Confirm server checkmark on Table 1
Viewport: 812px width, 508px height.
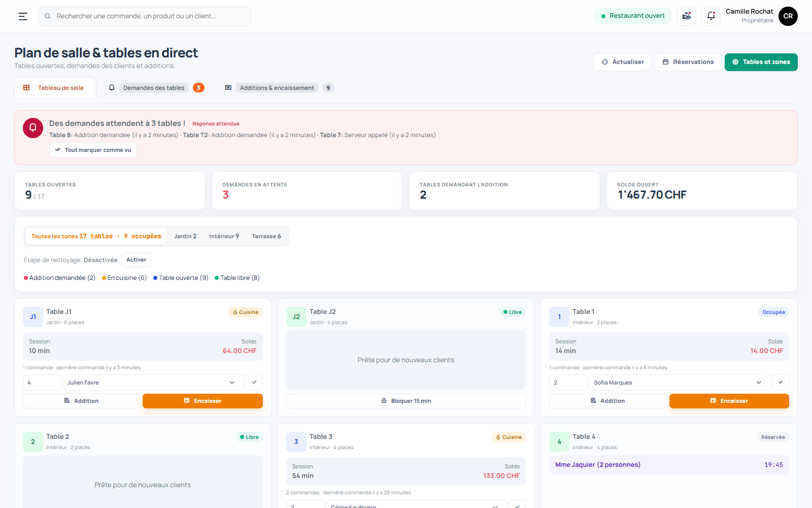click(781, 383)
